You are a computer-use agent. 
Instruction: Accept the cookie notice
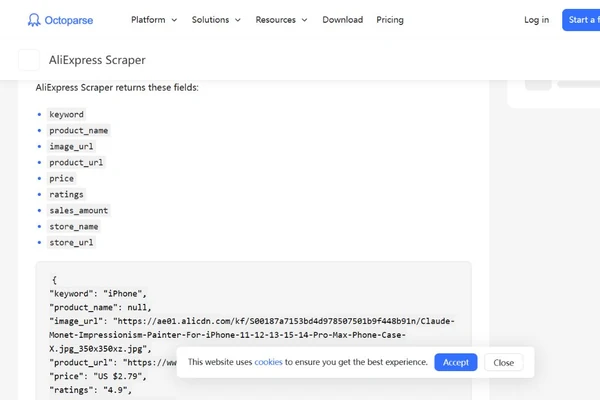point(455,362)
